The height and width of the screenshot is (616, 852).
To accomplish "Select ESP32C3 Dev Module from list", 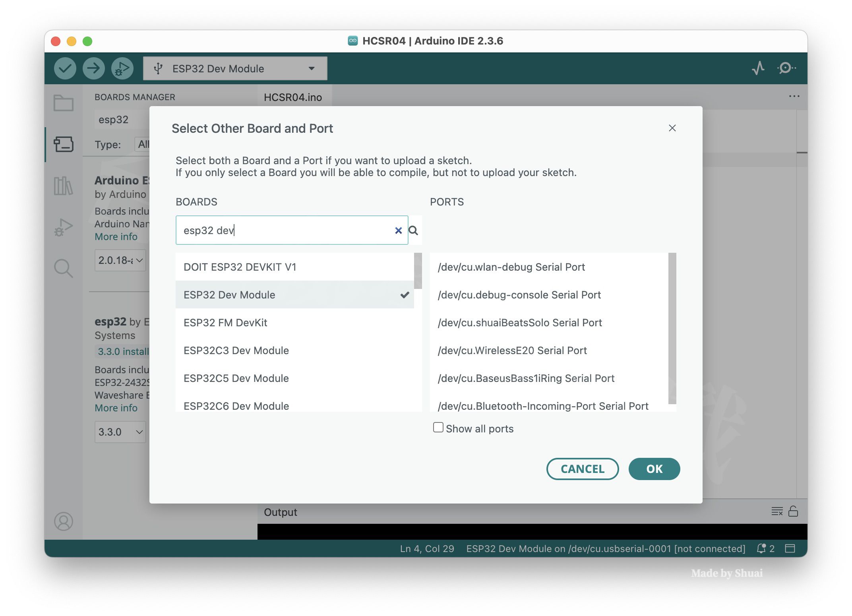I will tap(236, 351).
